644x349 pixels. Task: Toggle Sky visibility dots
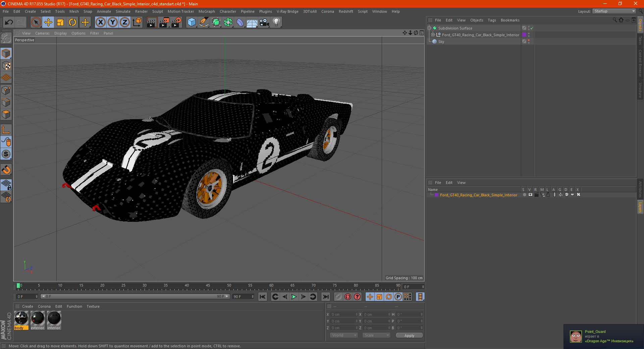[x=529, y=42]
